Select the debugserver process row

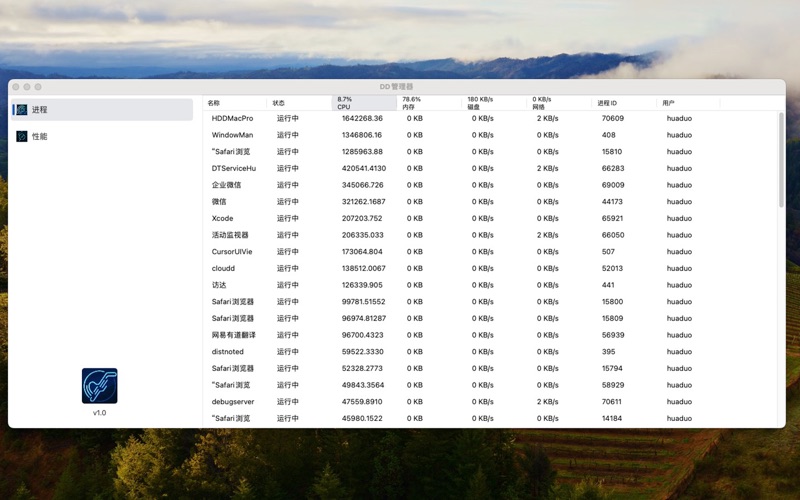coord(491,402)
